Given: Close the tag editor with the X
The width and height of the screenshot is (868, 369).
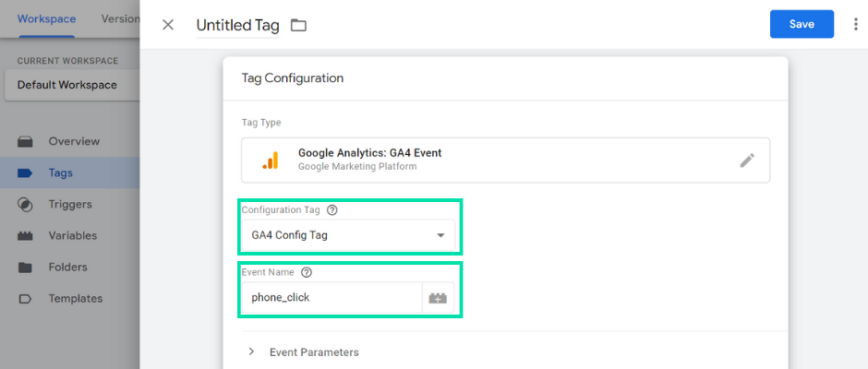Looking at the screenshot, I should 168,25.
